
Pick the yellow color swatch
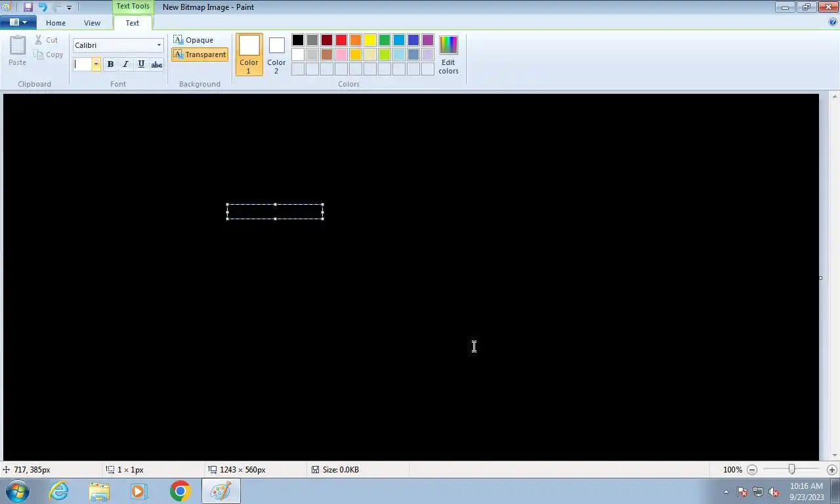pyautogui.click(x=370, y=40)
